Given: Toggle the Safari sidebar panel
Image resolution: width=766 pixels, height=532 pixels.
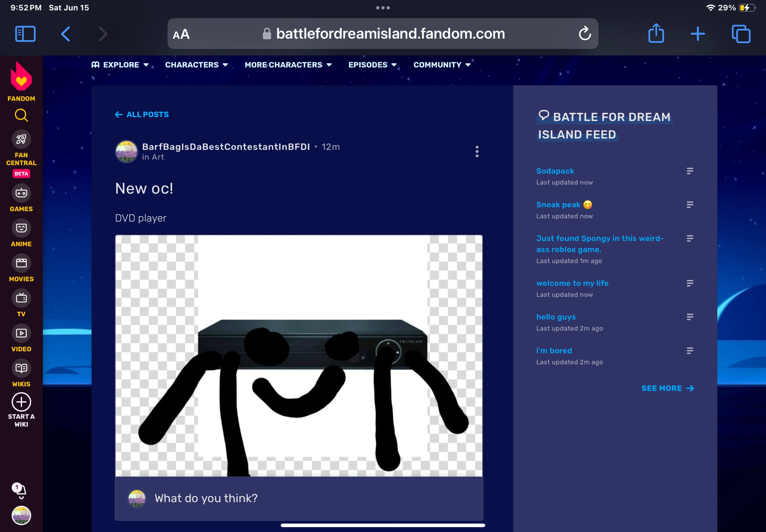Looking at the screenshot, I should click(25, 34).
